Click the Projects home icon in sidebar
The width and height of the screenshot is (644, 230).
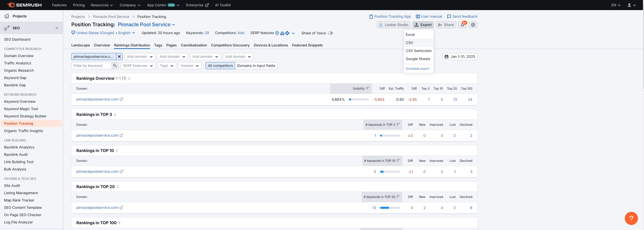point(7,16)
